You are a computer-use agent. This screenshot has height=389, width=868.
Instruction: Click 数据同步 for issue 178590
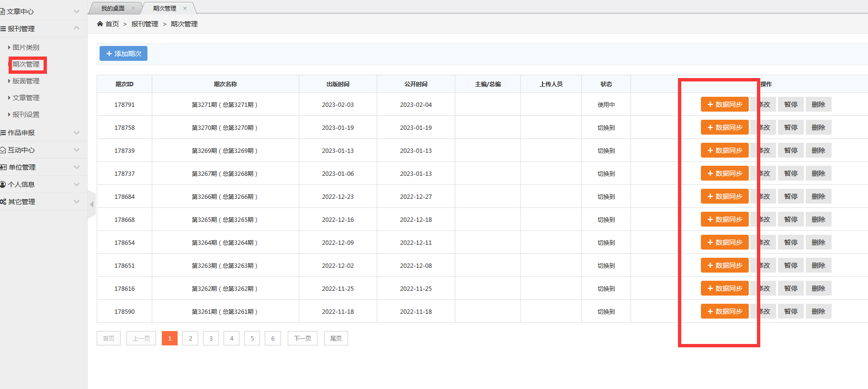(x=725, y=311)
